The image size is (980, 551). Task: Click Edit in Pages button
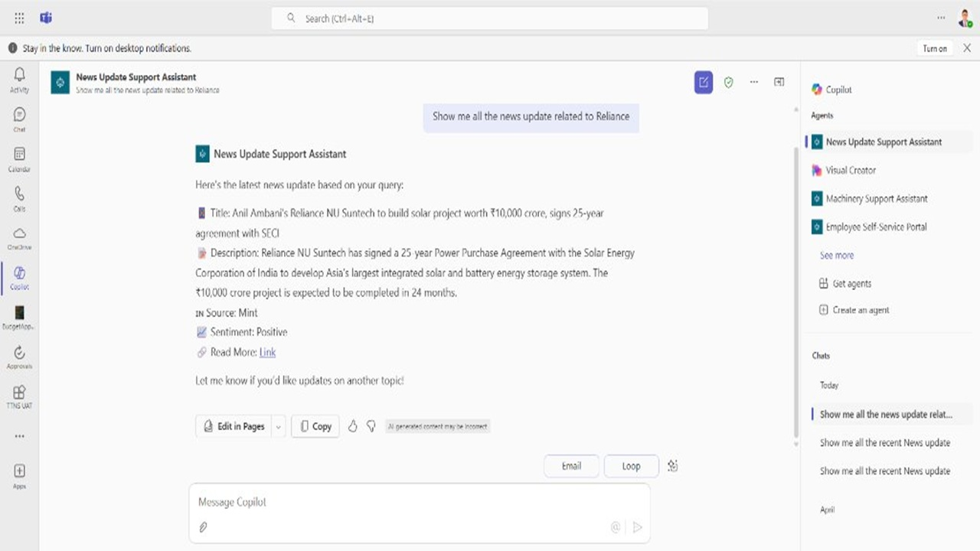234,426
